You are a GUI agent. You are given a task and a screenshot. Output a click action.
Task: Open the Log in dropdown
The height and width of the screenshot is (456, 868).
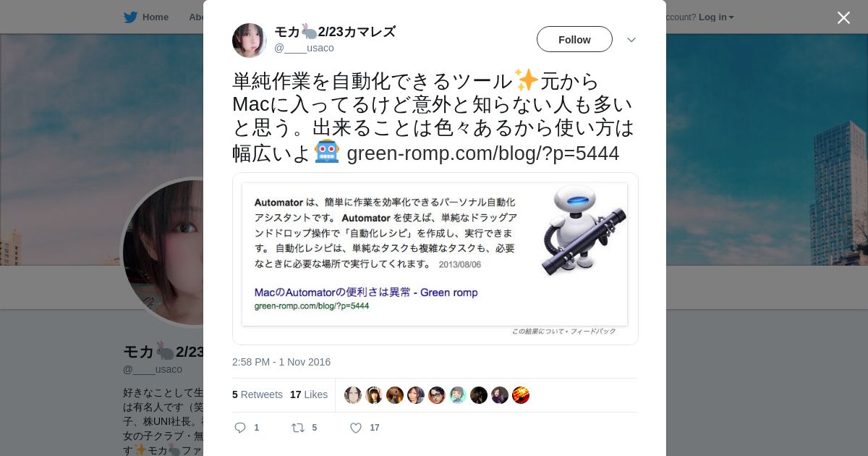[x=716, y=17]
